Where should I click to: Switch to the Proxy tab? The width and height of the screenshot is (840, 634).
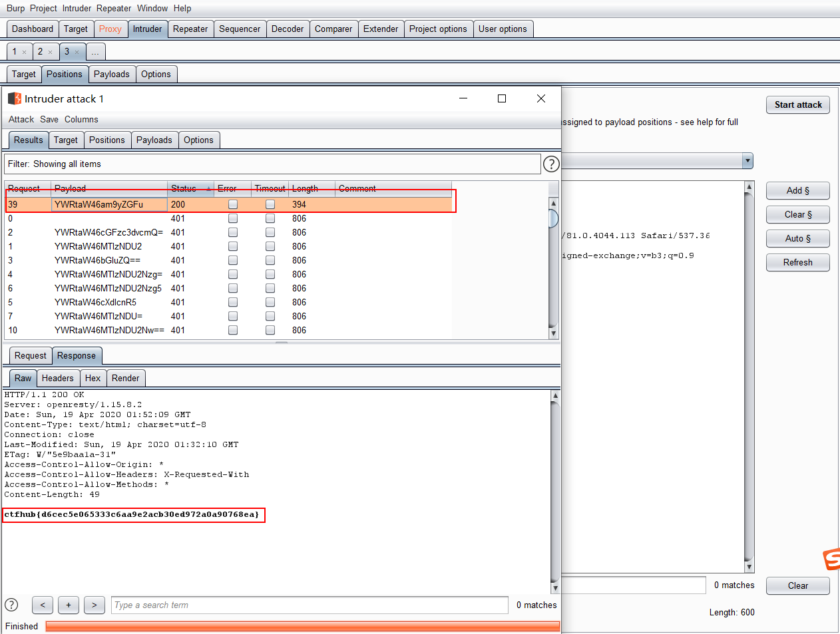pos(110,29)
